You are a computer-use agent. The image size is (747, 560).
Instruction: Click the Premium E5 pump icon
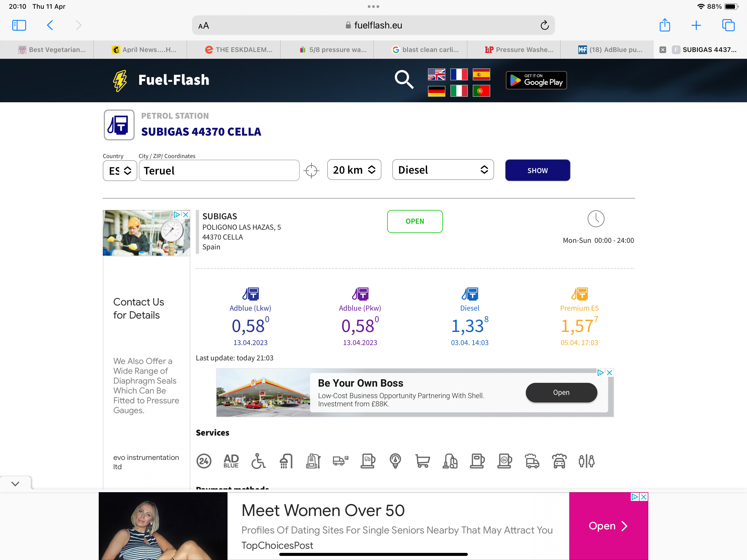(x=579, y=294)
